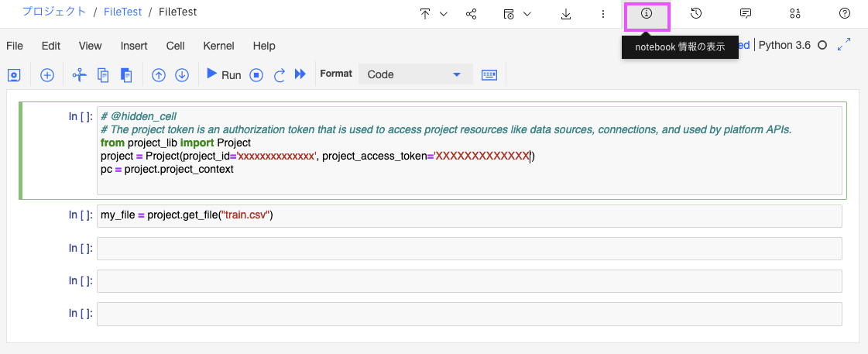Move selected cell up arrow
Viewport: 868px width, 354px height.
click(x=159, y=75)
